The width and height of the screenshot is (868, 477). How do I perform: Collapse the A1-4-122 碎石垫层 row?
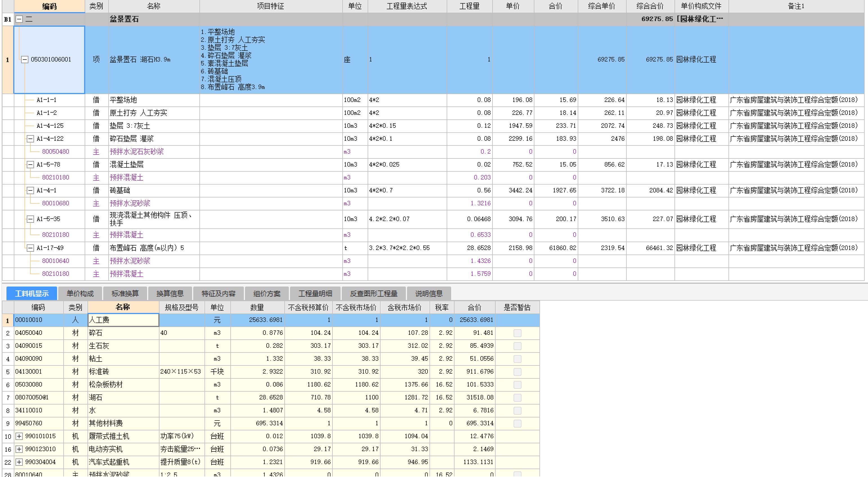tap(30, 139)
